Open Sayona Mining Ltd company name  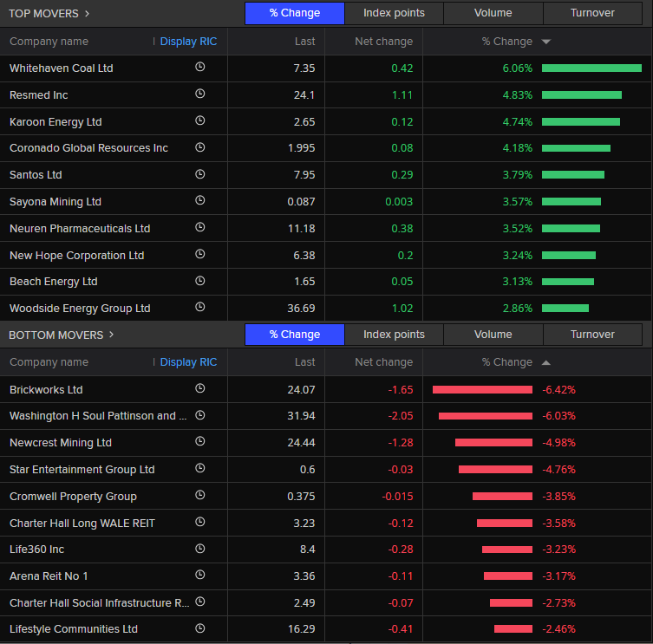pos(55,202)
